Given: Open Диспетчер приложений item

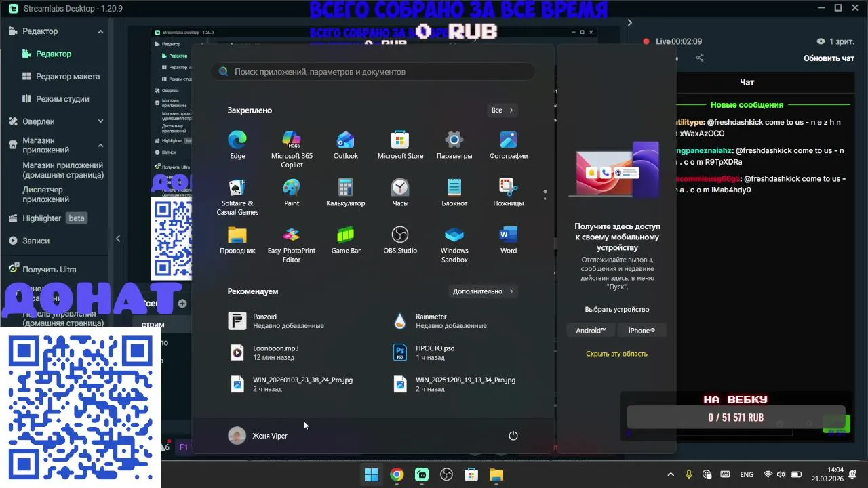Looking at the screenshot, I should point(46,195).
